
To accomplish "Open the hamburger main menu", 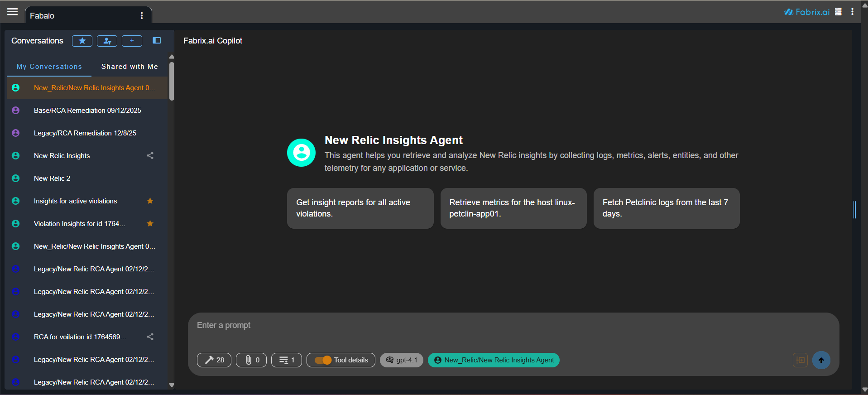I will (x=13, y=12).
